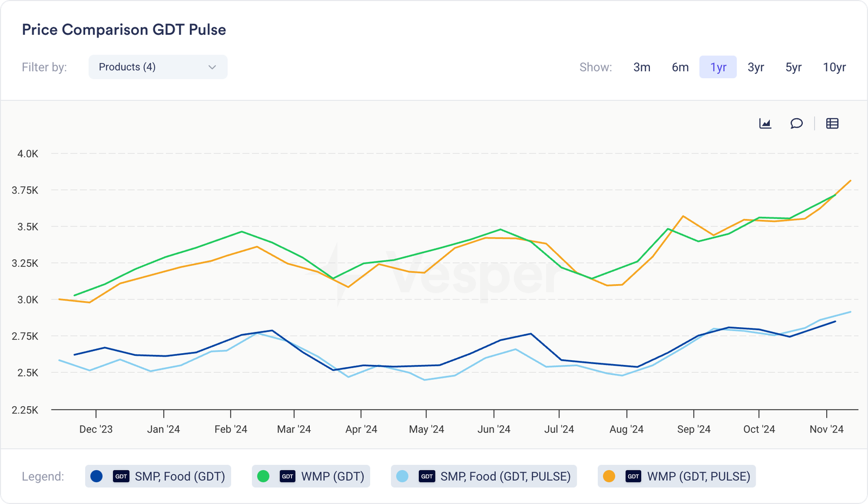Show the data table view icon
The height and width of the screenshot is (504, 868).
pyautogui.click(x=832, y=124)
